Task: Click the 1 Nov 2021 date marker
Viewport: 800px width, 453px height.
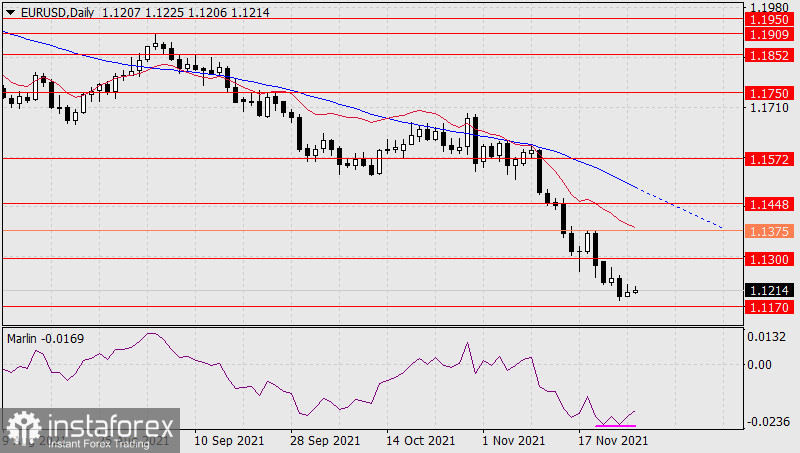Action: click(x=513, y=440)
